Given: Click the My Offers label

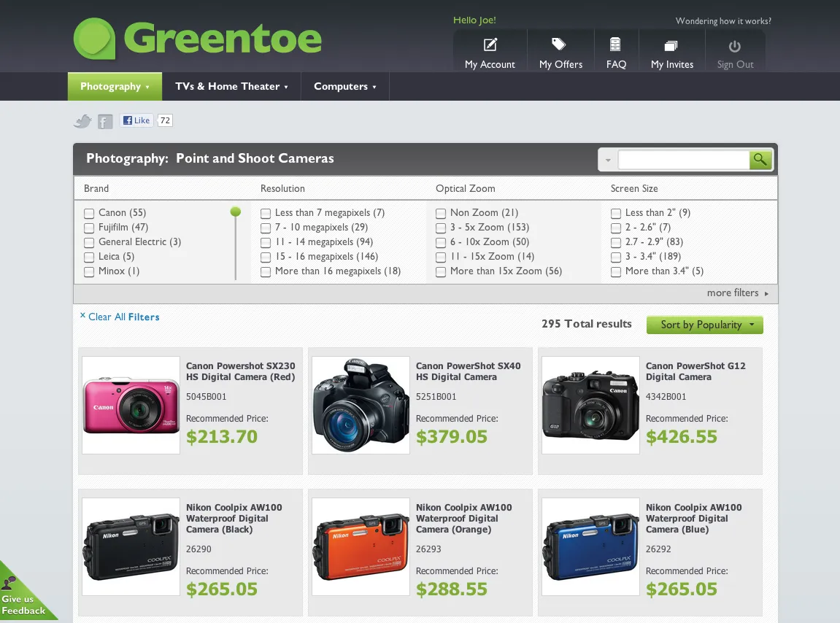Looking at the screenshot, I should point(560,64).
